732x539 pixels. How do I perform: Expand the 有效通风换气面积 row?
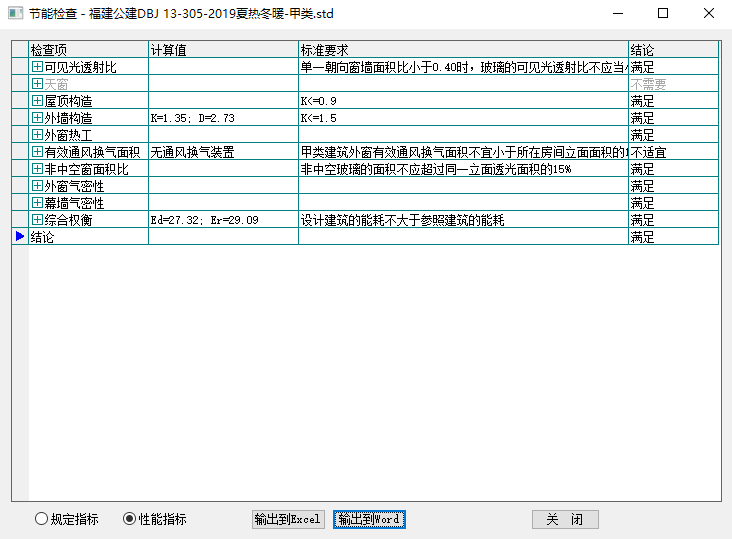(37, 152)
